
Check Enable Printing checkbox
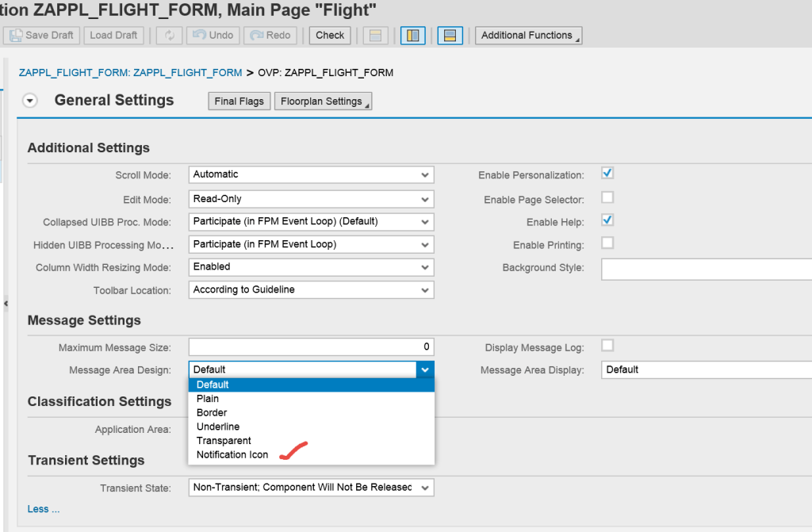point(607,243)
